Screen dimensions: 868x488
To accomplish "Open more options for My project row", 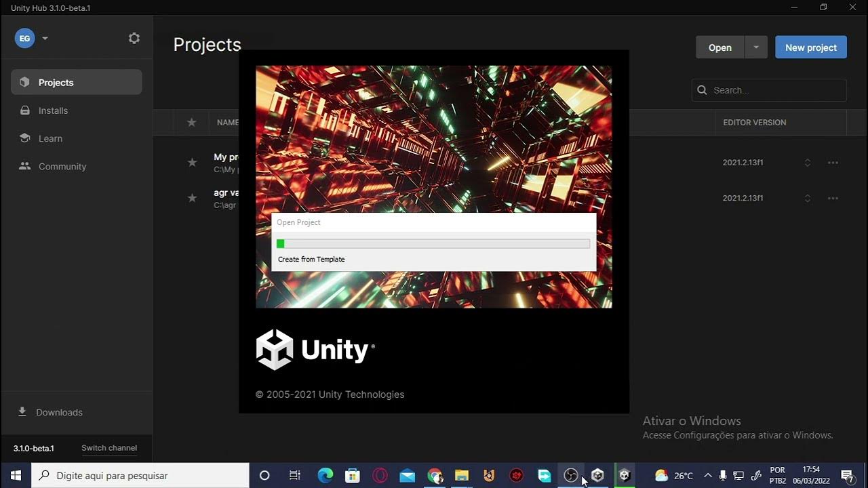I will (833, 163).
